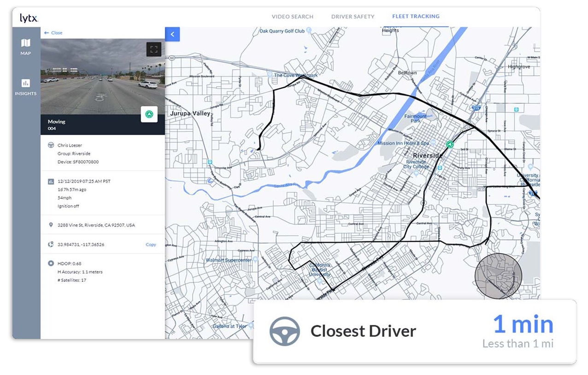Image resolution: width=588 pixels, height=375 pixels.
Task: Copy the GPS coordinates
Action: tap(151, 244)
